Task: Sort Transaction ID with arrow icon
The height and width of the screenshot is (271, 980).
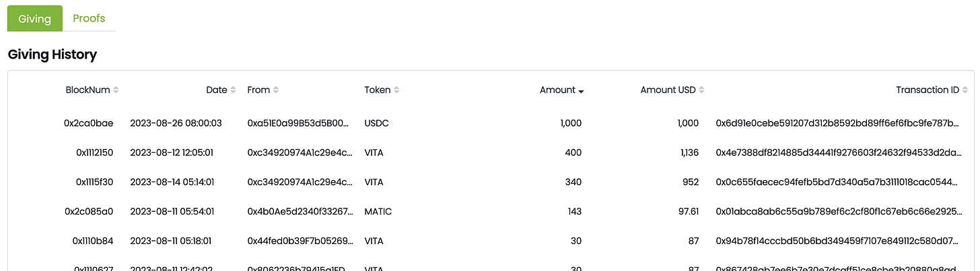Action: 965,90
